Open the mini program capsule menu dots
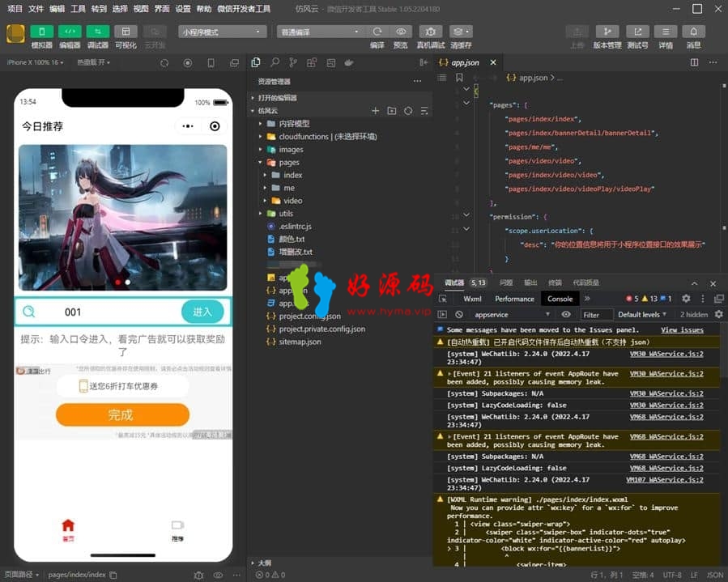Image resolution: width=728 pixels, height=582 pixels. (x=188, y=126)
